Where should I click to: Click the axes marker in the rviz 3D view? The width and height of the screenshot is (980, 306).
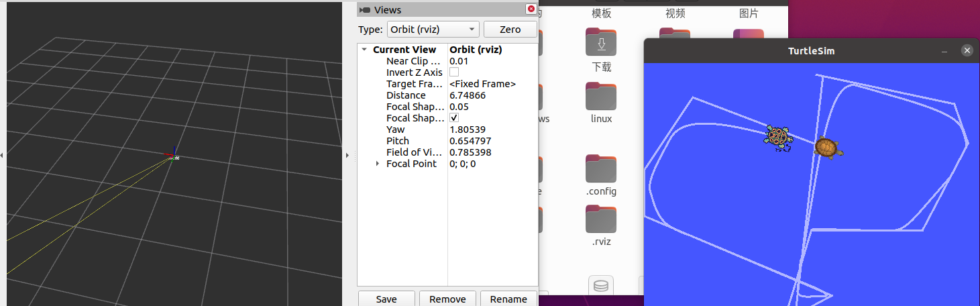(x=174, y=155)
